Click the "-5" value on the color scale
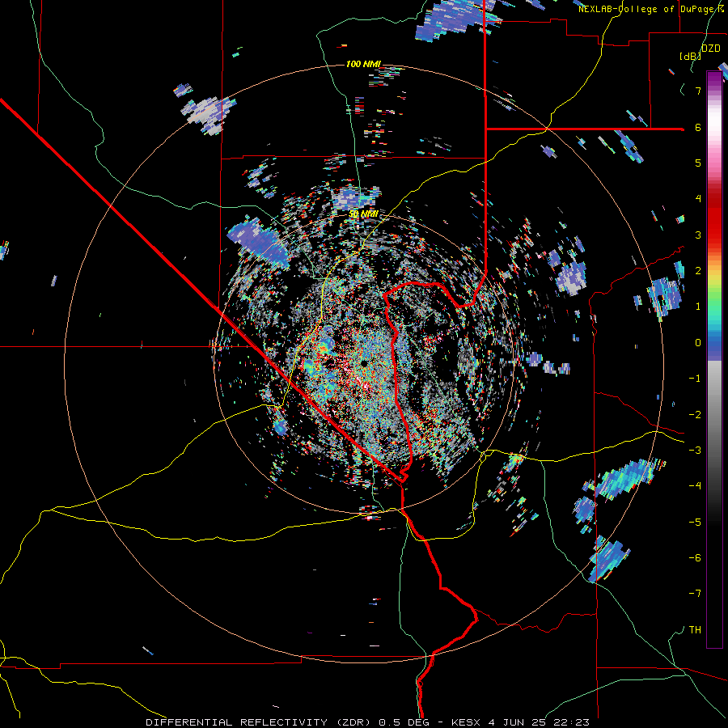This screenshot has height=728, width=728. click(x=695, y=523)
